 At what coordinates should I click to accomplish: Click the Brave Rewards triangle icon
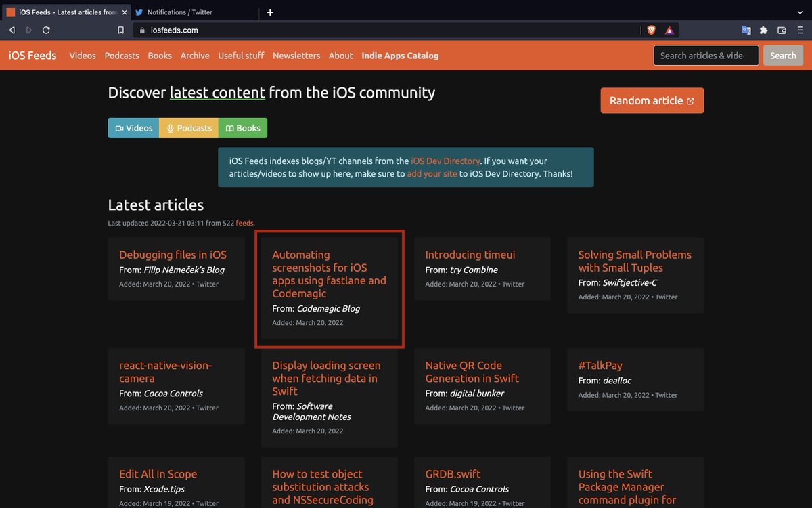tap(669, 30)
